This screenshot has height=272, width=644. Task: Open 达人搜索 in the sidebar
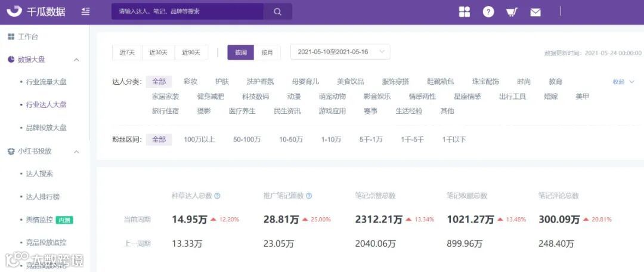click(x=39, y=174)
